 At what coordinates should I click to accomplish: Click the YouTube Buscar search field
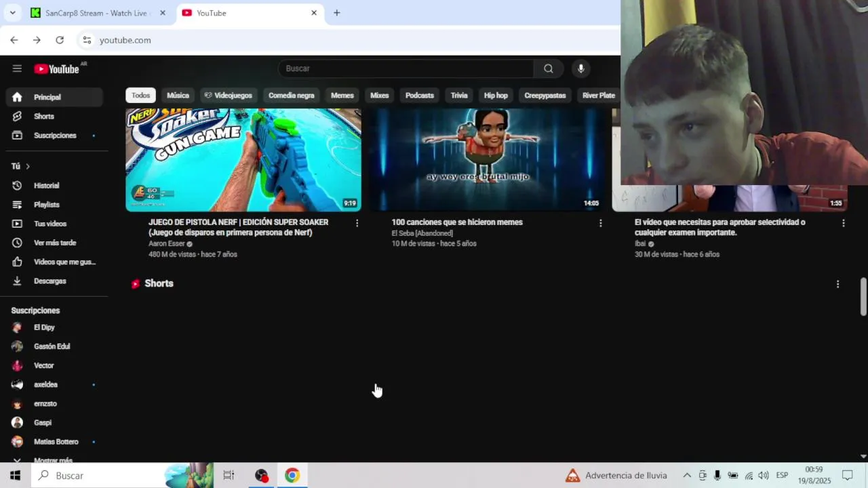pyautogui.click(x=406, y=68)
